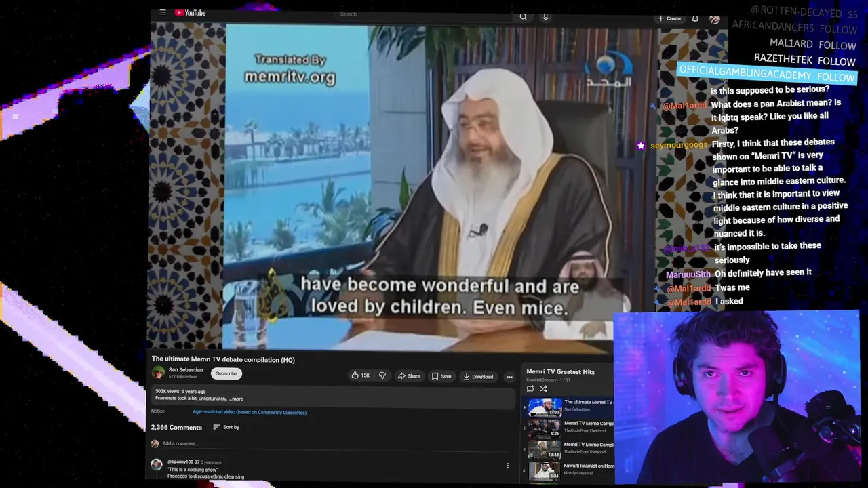This screenshot has width=868, height=488.
Task: Subscribe to San Sebastian channel
Action: click(226, 373)
